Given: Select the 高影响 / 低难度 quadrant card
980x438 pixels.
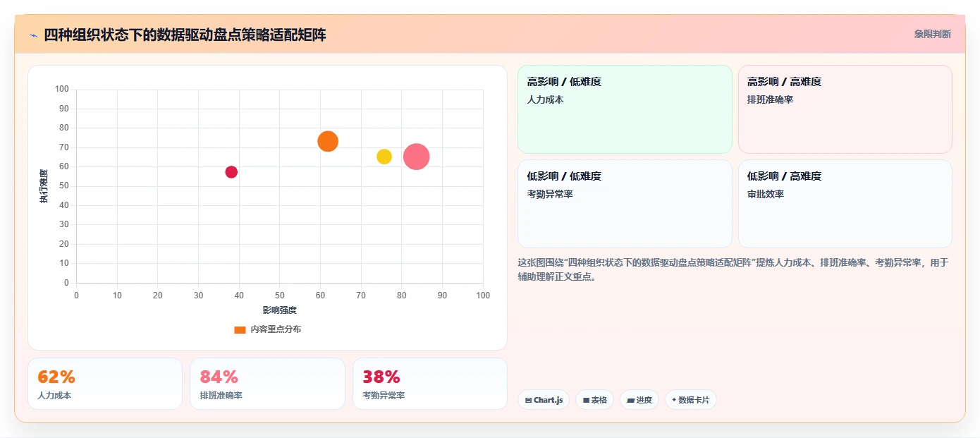Looking at the screenshot, I should click(625, 109).
